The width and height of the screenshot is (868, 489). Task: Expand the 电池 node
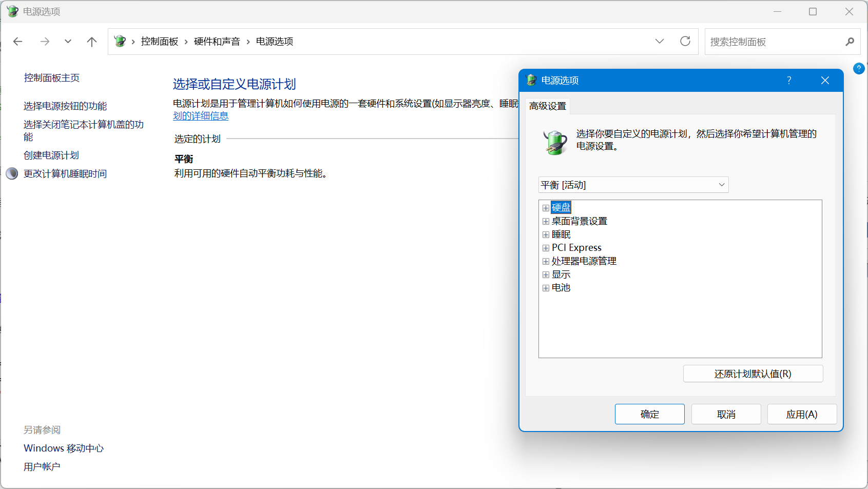pyautogui.click(x=546, y=288)
